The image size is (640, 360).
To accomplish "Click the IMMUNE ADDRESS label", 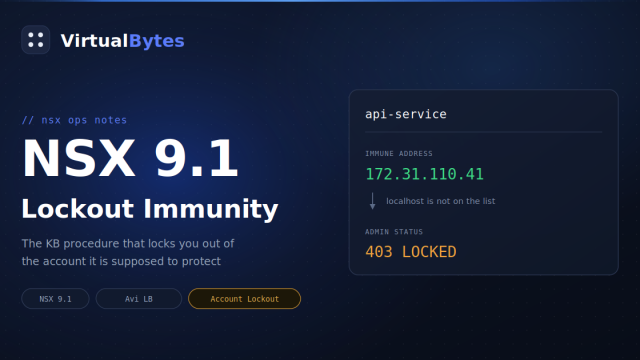I will click(399, 153).
